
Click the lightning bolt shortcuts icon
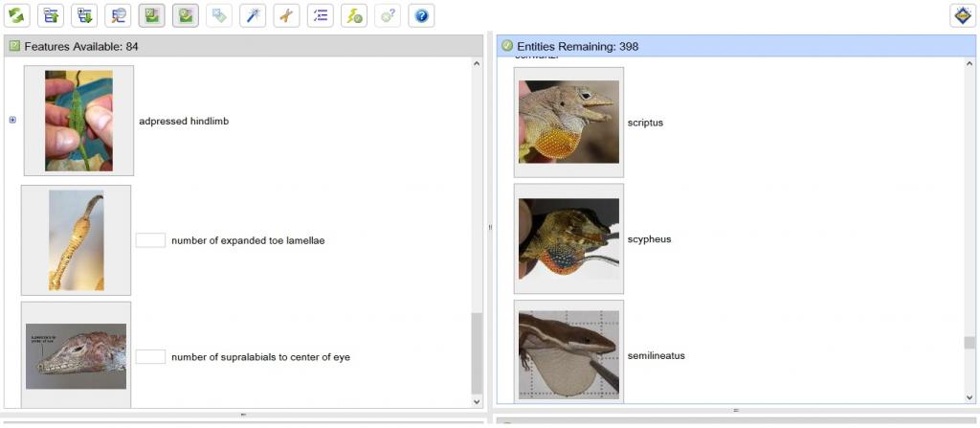tap(354, 15)
